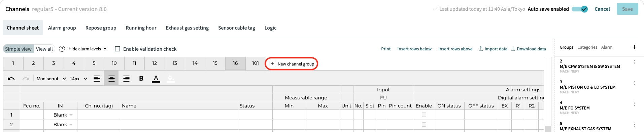The width and height of the screenshot is (644, 132).
Task: Open options menu for M/E FO SYSTEM
Action: coord(634,104)
